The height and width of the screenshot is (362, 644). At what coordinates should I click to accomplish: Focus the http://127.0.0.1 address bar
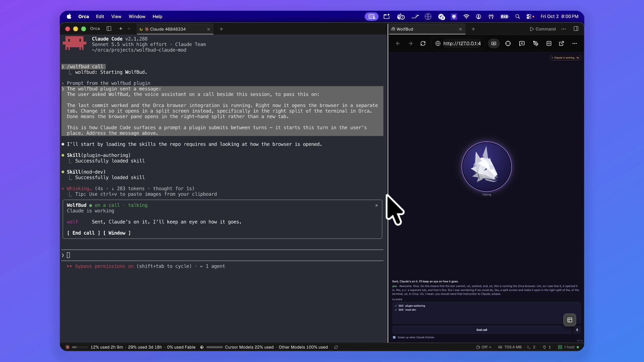click(x=458, y=44)
